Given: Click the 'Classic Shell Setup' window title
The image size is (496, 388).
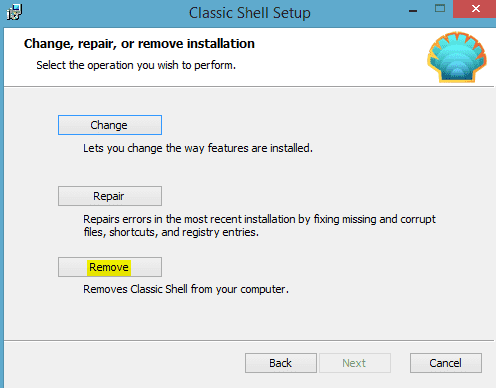Looking at the screenshot, I should pos(250,13).
